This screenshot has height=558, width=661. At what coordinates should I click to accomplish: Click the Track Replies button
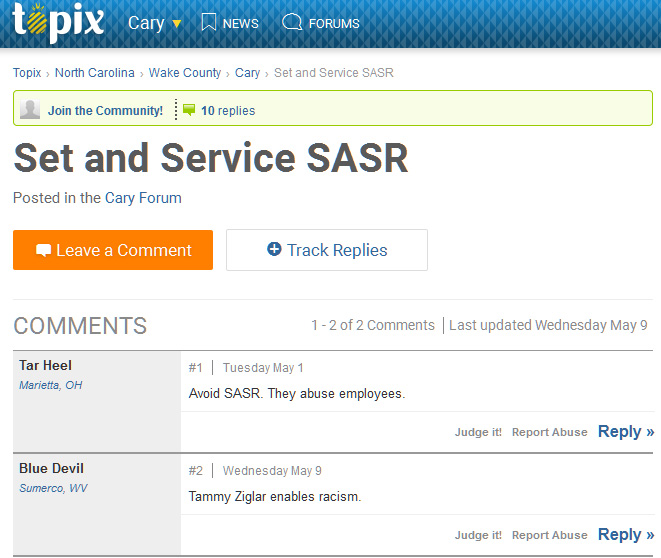tap(327, 250)
